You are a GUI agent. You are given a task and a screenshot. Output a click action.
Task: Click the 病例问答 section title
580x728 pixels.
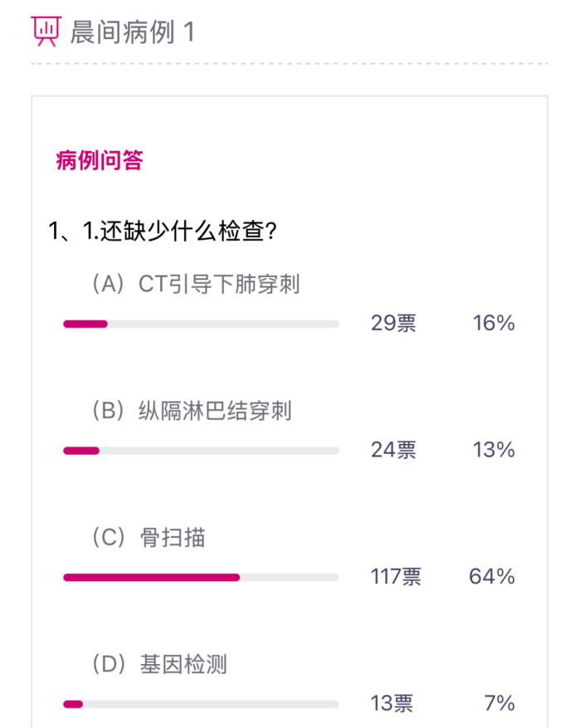point(100,160)
